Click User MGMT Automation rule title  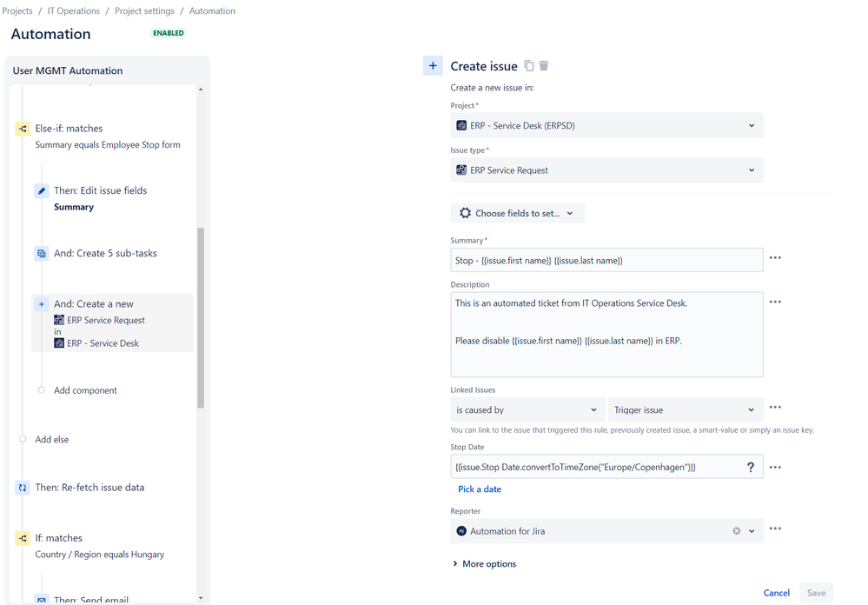tap(68, 71)
